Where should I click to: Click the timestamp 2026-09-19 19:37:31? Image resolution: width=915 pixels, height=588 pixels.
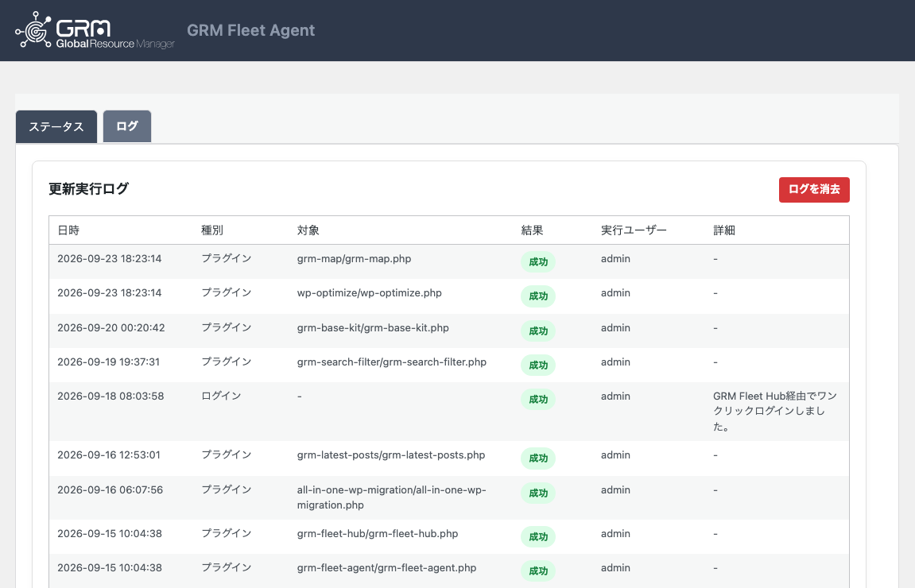(109, 362)
